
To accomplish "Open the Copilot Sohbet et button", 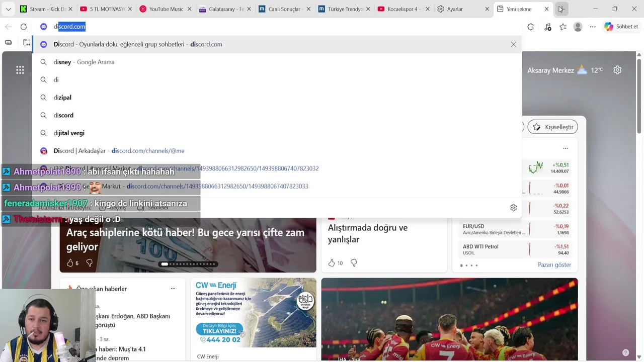I will point(621,27).
